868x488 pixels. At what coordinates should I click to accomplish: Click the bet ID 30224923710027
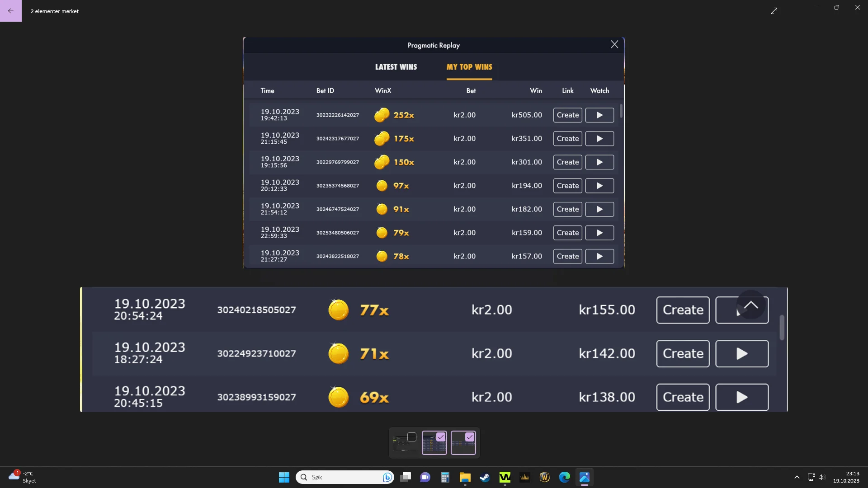point(256,353)
